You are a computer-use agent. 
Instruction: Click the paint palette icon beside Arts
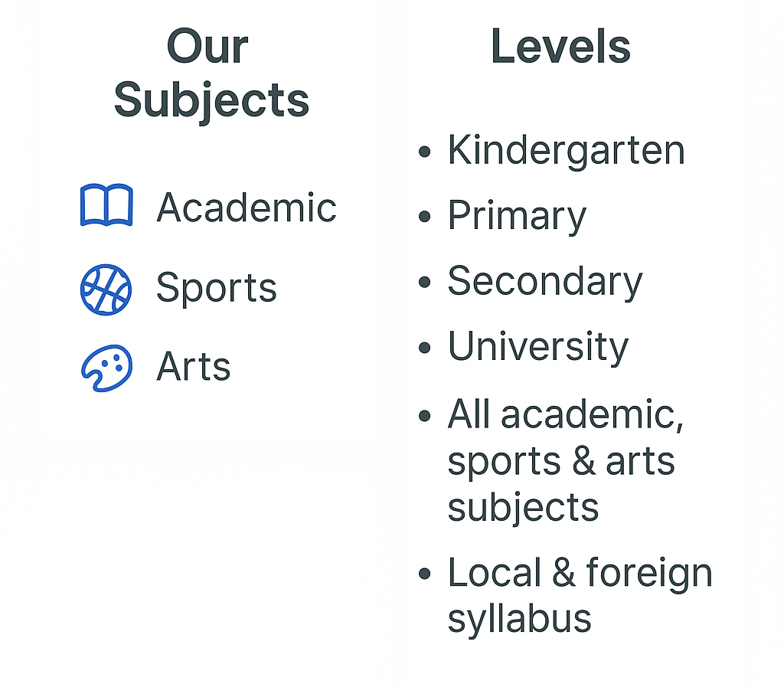[106, 368]
